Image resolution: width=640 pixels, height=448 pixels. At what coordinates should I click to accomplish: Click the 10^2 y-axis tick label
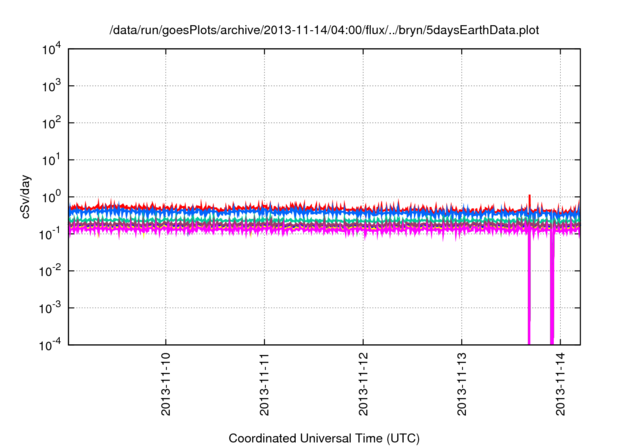click(x=51, y=123)
